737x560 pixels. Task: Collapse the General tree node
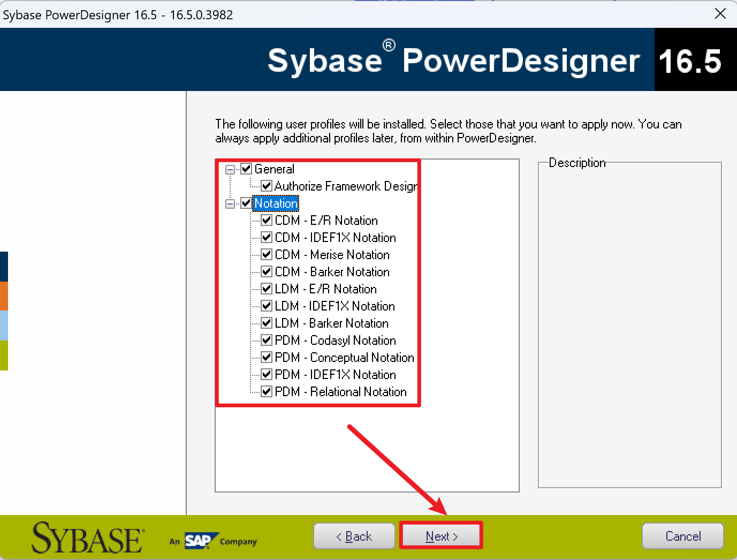click(229, 169)
